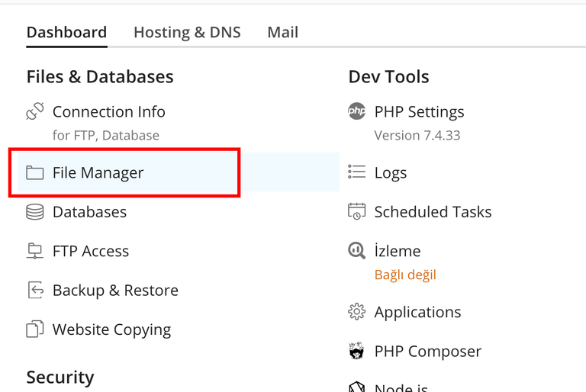Click the orange Bağlı değil status
This screenshot has height=392, width=586.
405,275
